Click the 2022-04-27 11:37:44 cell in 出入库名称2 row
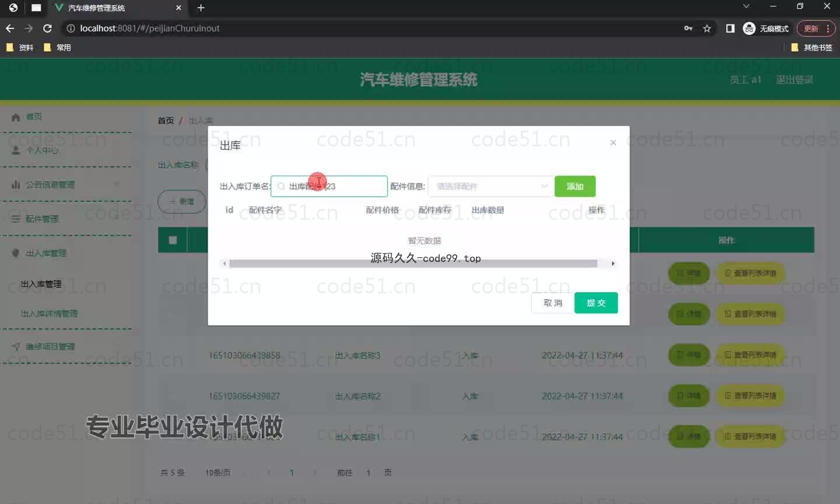The image size is (840, 504). (582, 396)
